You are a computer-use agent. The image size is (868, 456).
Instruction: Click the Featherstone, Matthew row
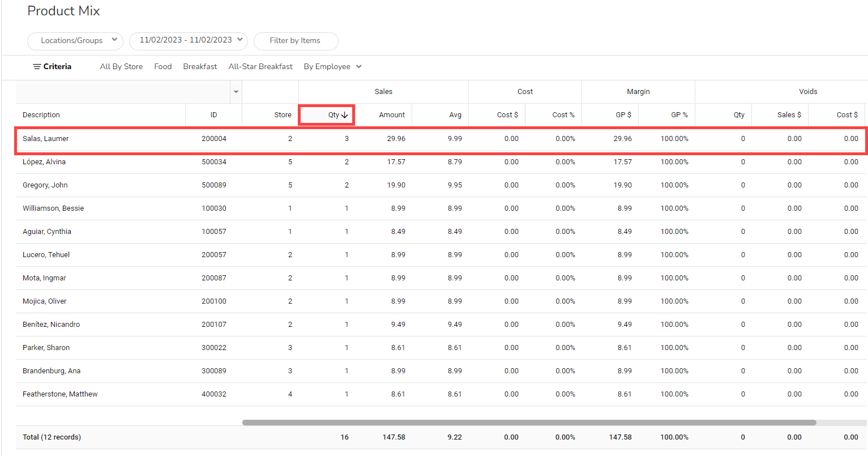click(x=60, y=394)
